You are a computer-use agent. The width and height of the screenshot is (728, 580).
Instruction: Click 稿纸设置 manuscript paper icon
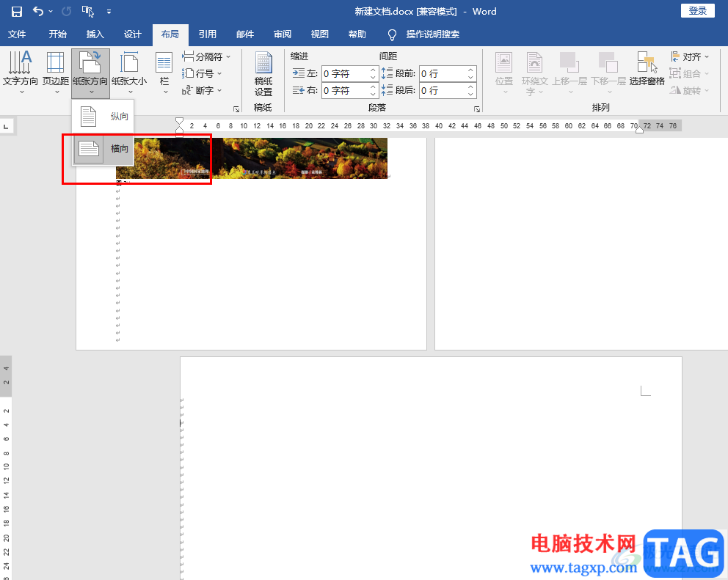(x=263, y=73)
